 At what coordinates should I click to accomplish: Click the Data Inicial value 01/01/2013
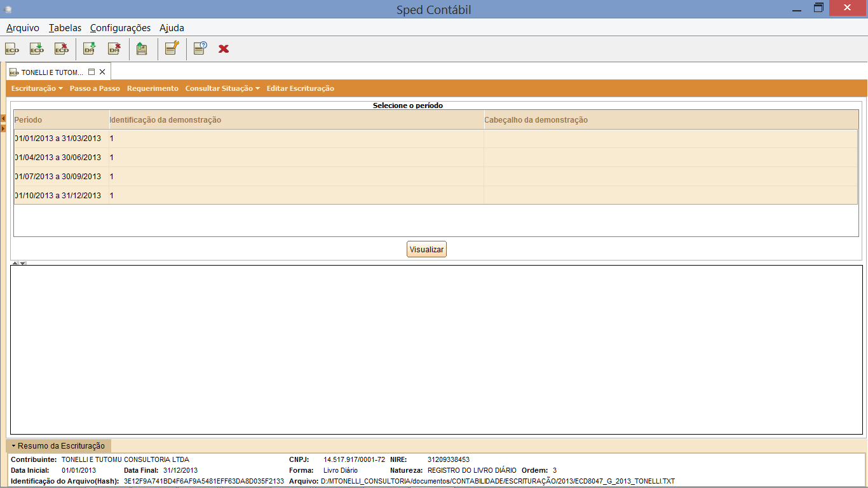click(79, 470)
